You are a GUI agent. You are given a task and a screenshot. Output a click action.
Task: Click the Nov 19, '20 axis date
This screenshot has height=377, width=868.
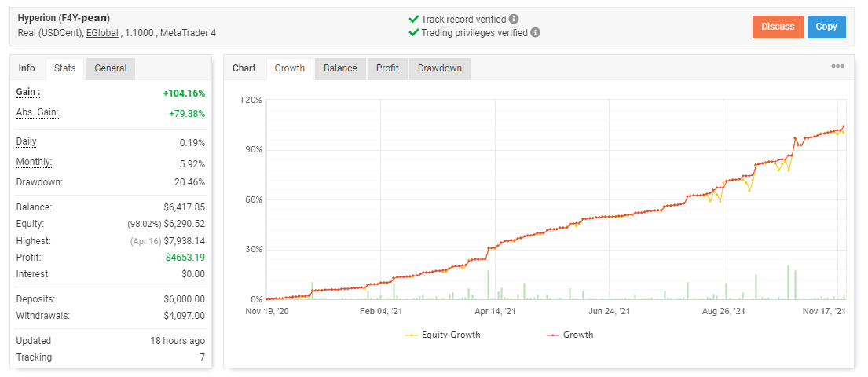click(x=266, y=312)
